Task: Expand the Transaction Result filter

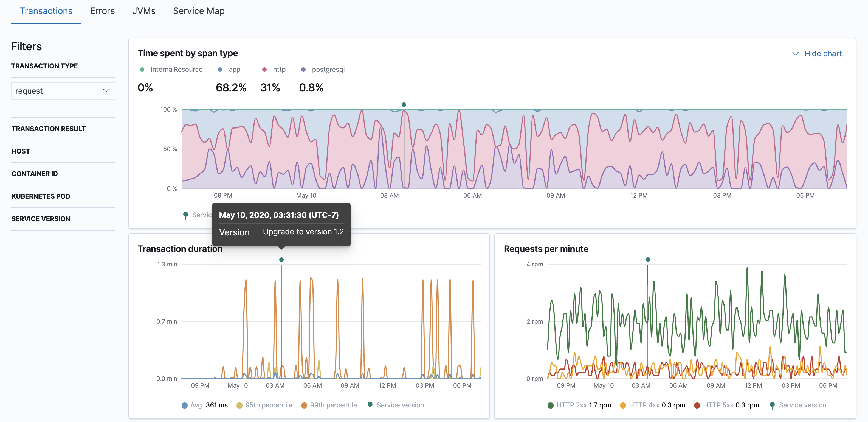Action: click(x=48, y=129)
